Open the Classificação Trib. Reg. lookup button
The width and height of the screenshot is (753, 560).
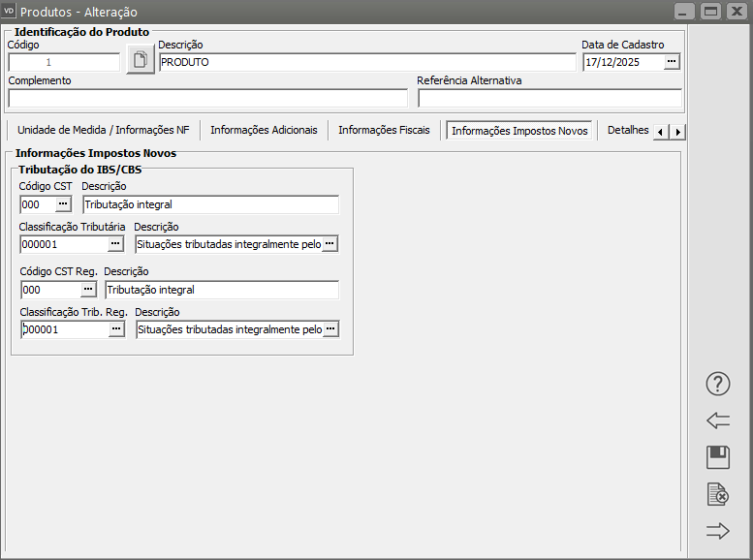pyautogui.click(x=116, y=329)
